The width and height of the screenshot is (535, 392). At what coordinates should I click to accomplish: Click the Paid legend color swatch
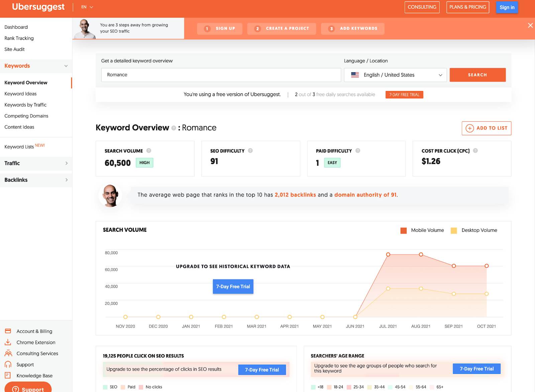tap(123, 387)
